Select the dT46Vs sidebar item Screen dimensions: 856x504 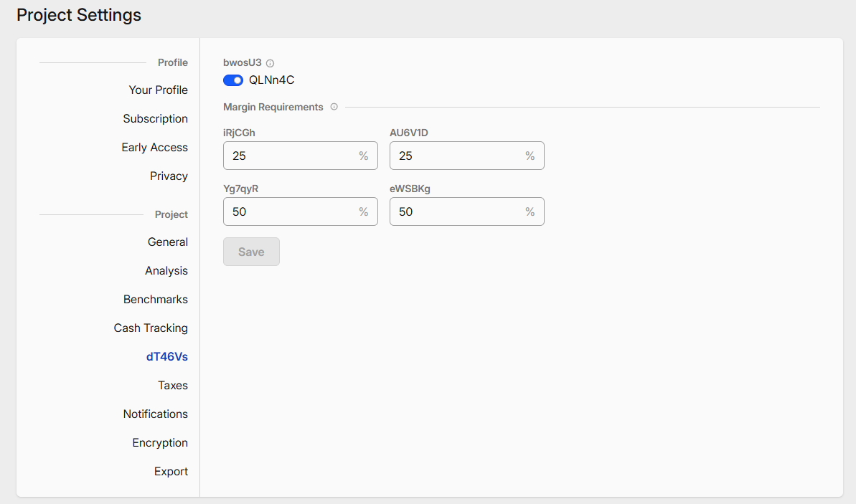tap(166, 356)
